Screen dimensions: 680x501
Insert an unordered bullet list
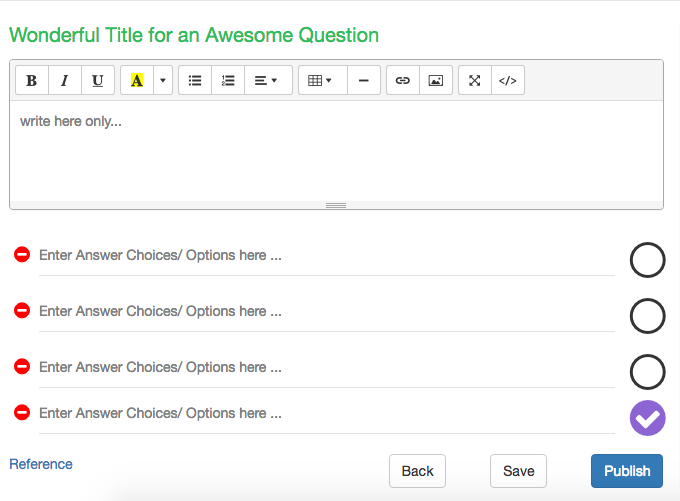(x=195, y=81)
